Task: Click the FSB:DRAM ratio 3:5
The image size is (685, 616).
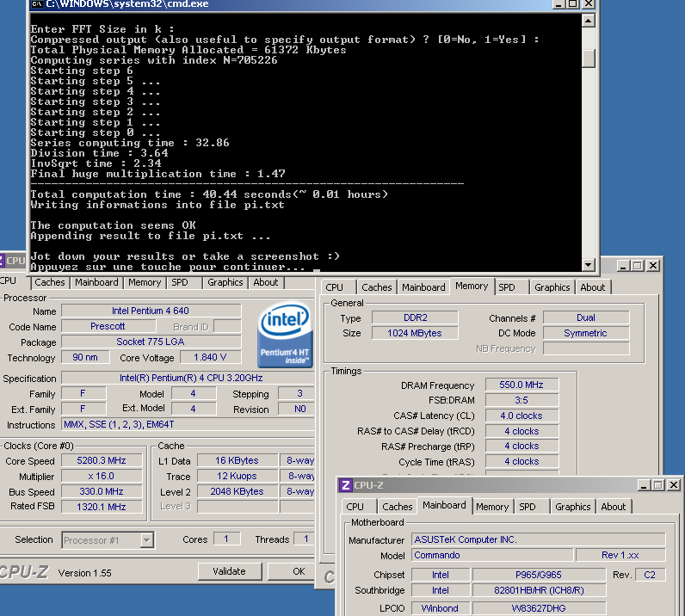Action: [521, 400]
